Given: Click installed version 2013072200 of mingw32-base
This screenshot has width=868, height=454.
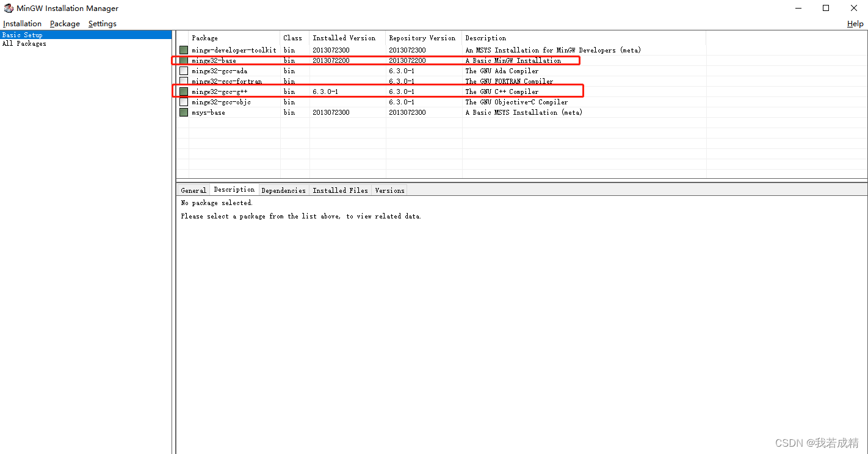Looking at the screenshot, I should click(x=331, y=60).
